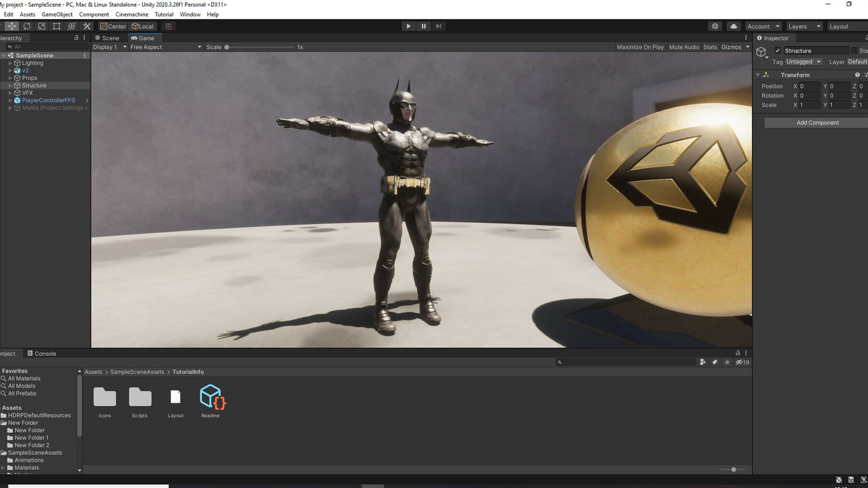Select the Rotate tool
The height and width of the screenshot is (488, 868).
pos(27,26)
